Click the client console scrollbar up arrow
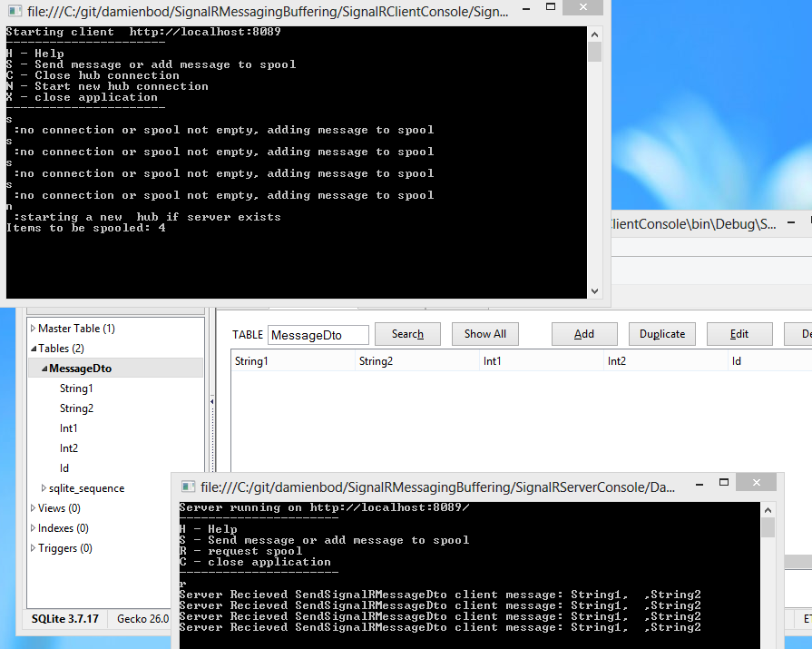812x649 pixels. click(595, 33)
